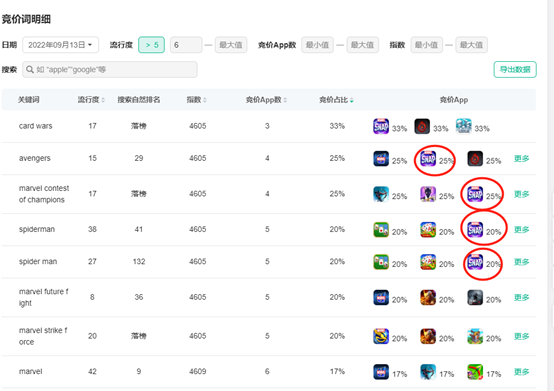Screen dimensions: 554x391
Task: Click second orange app icon in marvel future fight row
Action: [x=428, y=297]
